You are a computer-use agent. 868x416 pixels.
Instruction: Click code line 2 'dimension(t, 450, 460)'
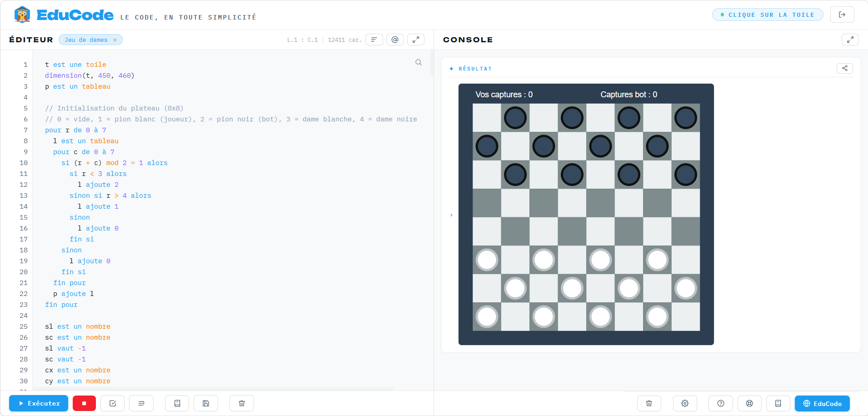[90, 75]
